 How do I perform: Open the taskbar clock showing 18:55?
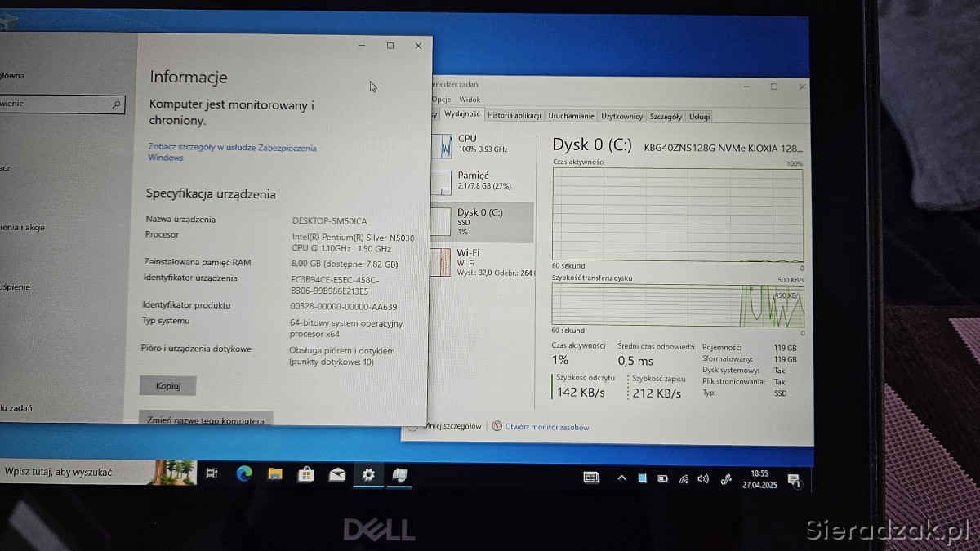[x=759, y=478]
